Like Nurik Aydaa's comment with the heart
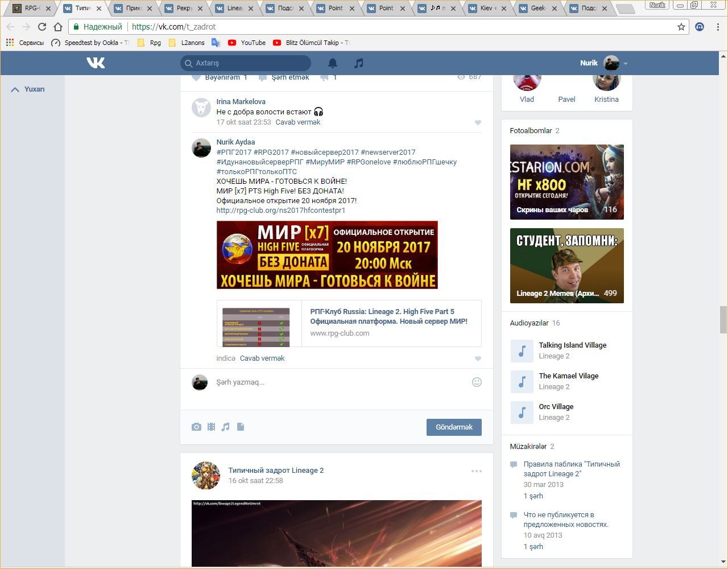The width and height of the screenshot is (728, 569). click(478, 358)
